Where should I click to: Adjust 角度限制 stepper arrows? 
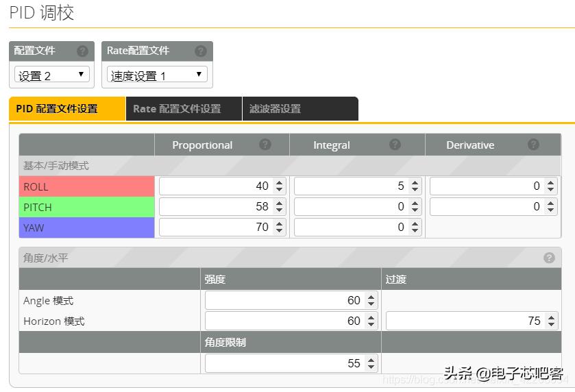(371, 363)
